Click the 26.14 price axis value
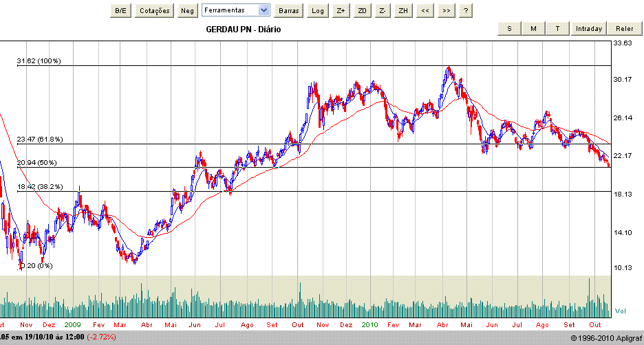 pos(623,118)
